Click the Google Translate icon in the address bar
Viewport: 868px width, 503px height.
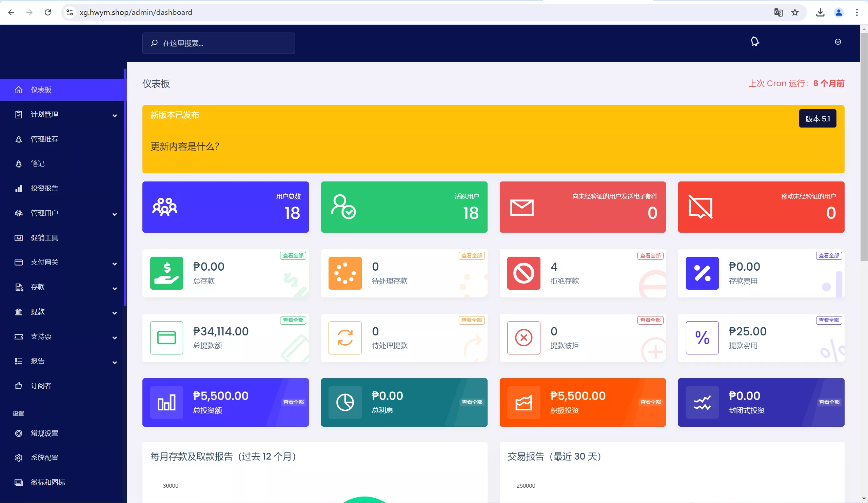tap(778, 13)
